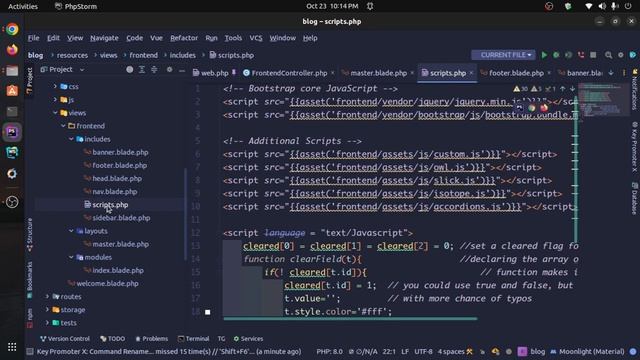Click the horizontal editor scrollbar
640x360 pixels.
(350, 319)
